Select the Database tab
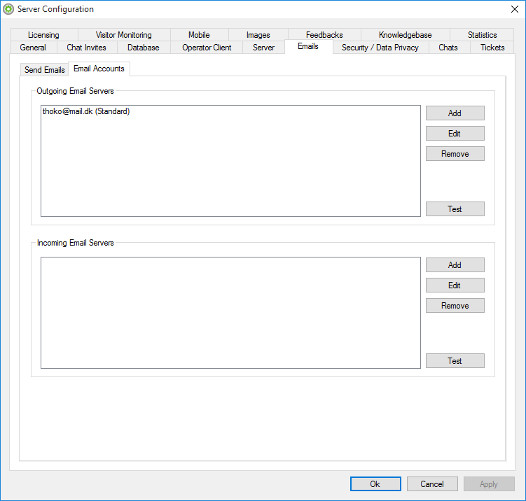Image resolution: width=526 pixels, height=501 pixels. (143, 47)
